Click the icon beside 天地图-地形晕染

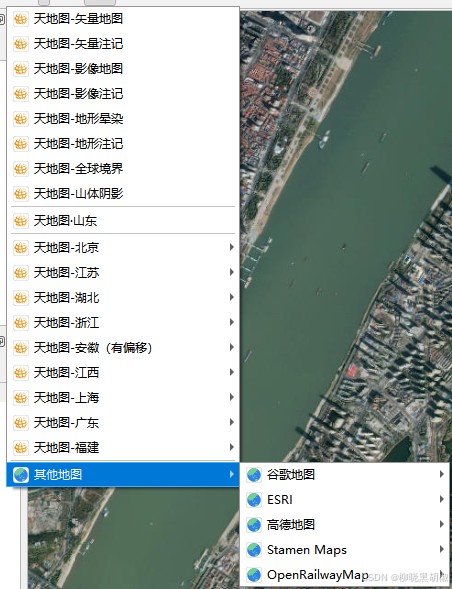[21, 119]
